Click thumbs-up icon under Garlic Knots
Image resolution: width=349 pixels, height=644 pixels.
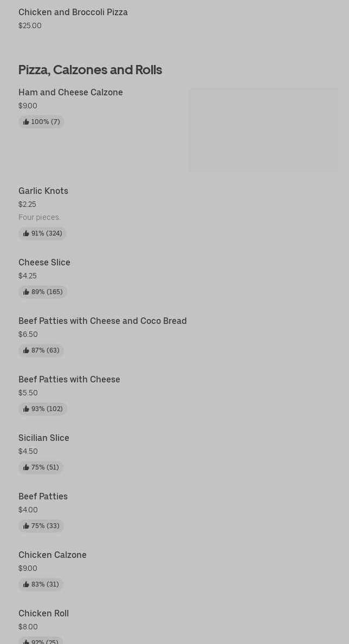[26, 233]
